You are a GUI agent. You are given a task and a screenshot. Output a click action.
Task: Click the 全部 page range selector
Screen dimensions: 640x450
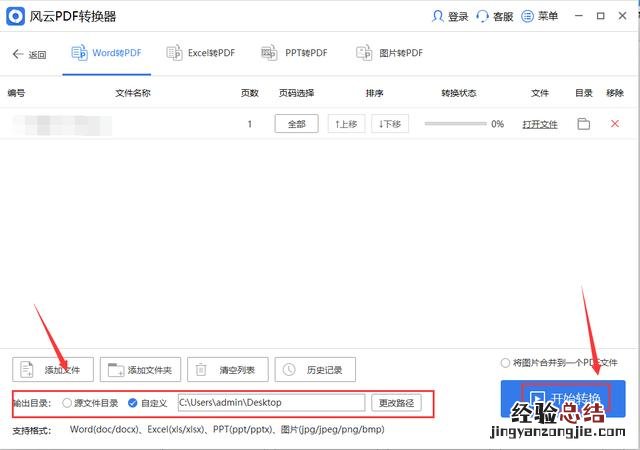click(x=296, y=124)
